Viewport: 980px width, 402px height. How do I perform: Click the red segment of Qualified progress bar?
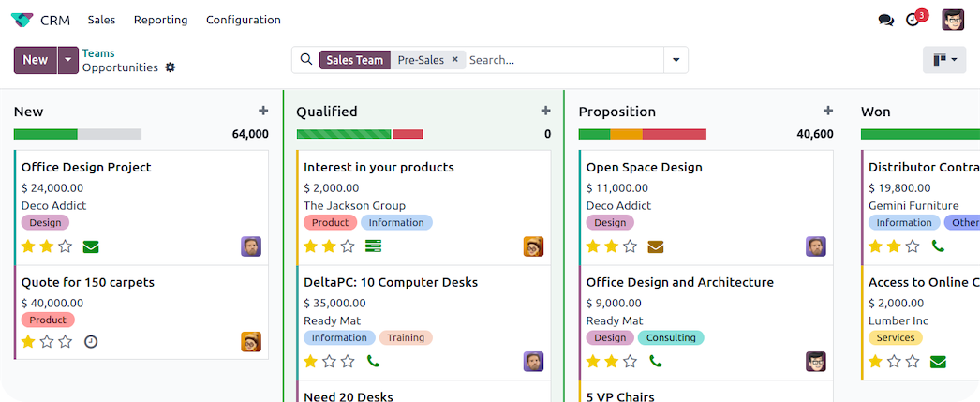[x=408, y=134]
